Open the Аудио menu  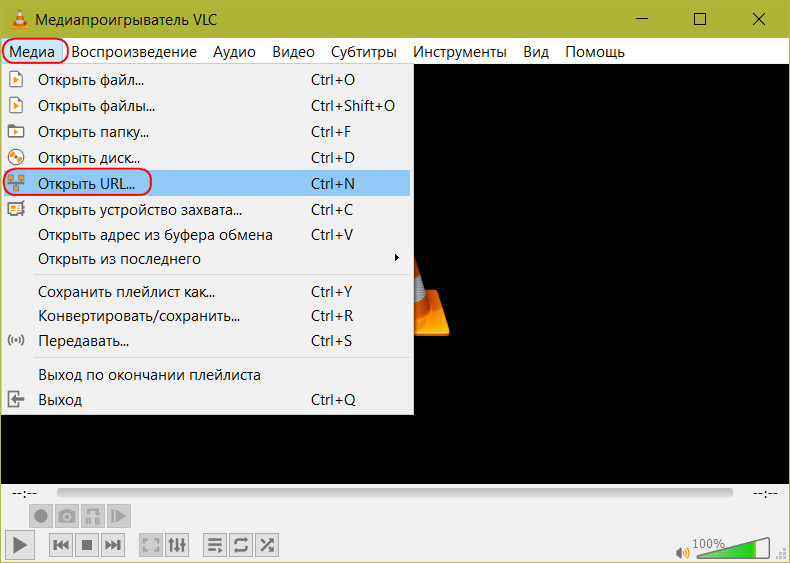(x=234, y=52)
